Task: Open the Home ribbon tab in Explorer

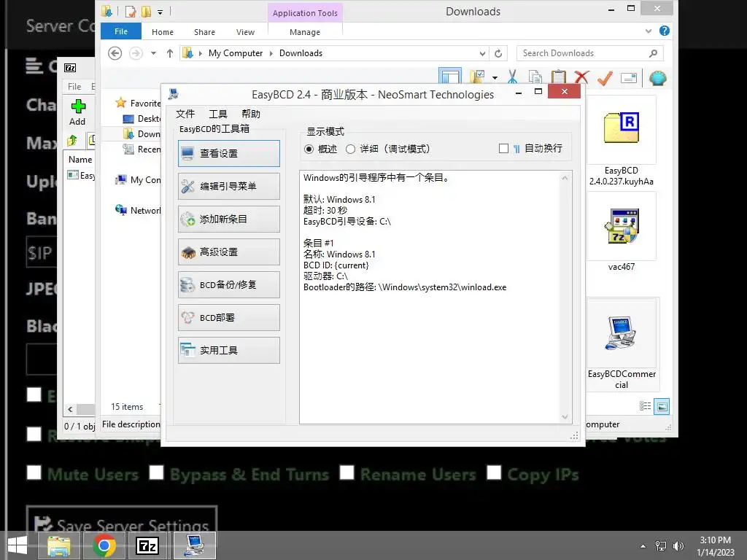Action: coord(163,32)
